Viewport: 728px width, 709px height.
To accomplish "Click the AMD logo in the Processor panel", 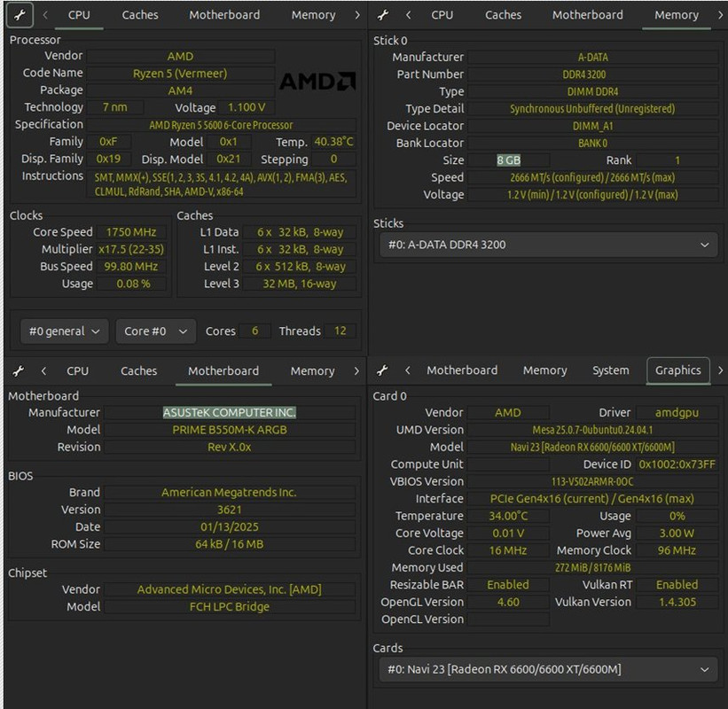I will (317, 82).
